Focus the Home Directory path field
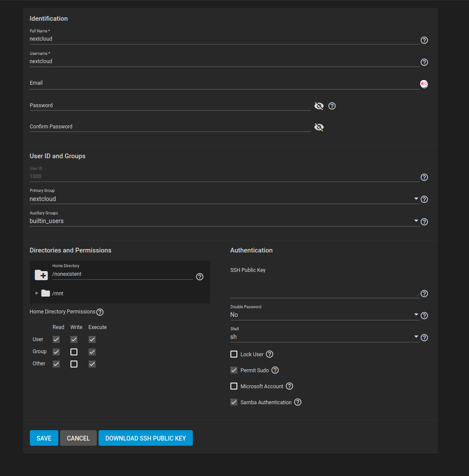469x476 pixels. (123, 274)
